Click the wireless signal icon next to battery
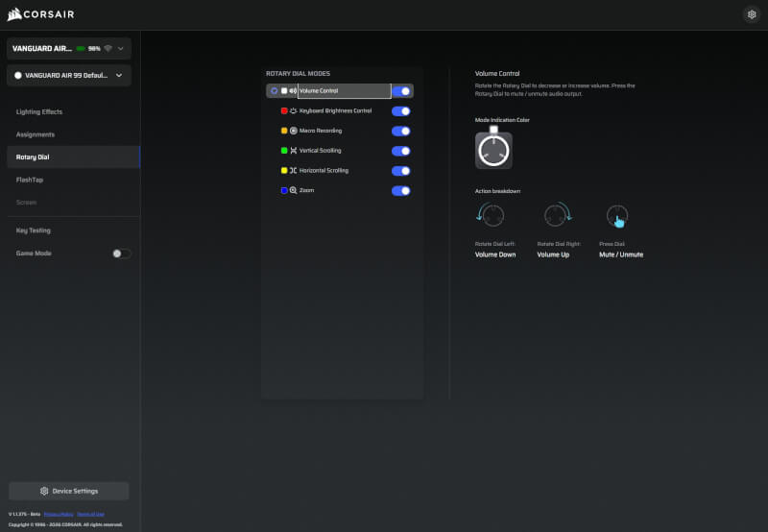 pos(108,49)
